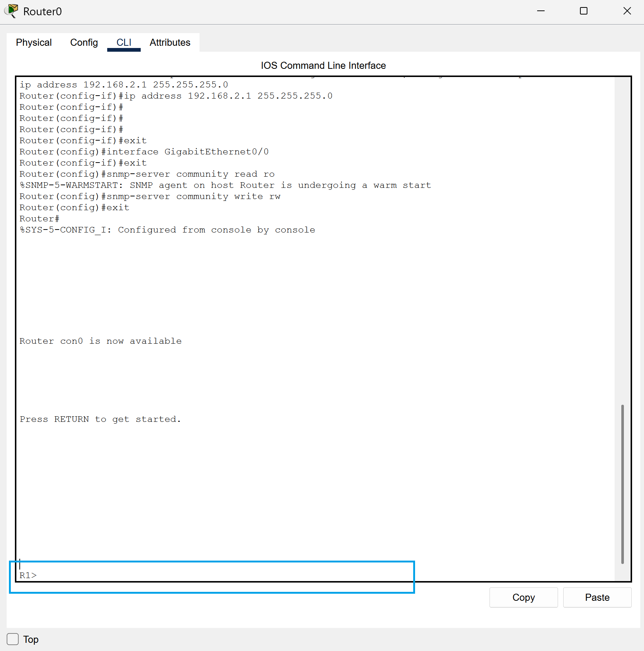Open the Attributes tab
The height and width of the screenshot is (651, 644).
pos(170,42)
